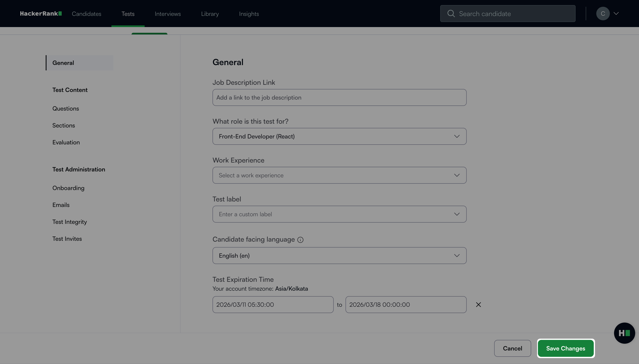The width and height of the screenshot is (639, 364).
Task: Click Save Changes button
Action: [x=565, y=348]
